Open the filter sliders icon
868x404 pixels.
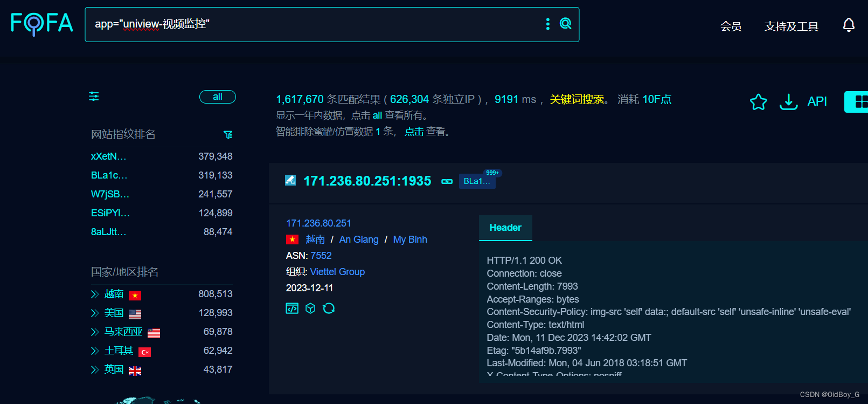[x=94, y=97]
